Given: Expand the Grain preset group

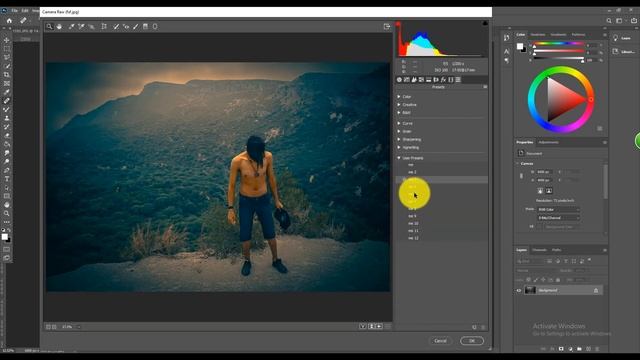Looking at the screenshot, I should [x=399, y=131].
